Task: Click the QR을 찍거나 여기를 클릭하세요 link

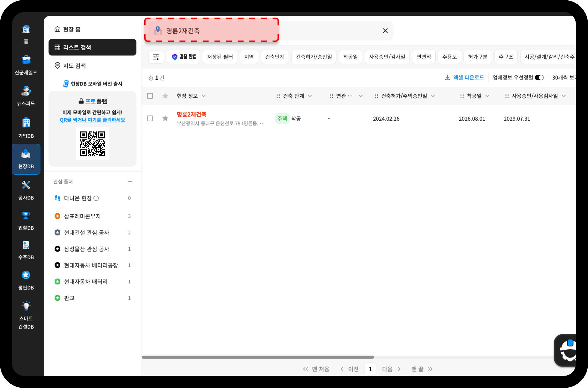Action: point(92,120)
